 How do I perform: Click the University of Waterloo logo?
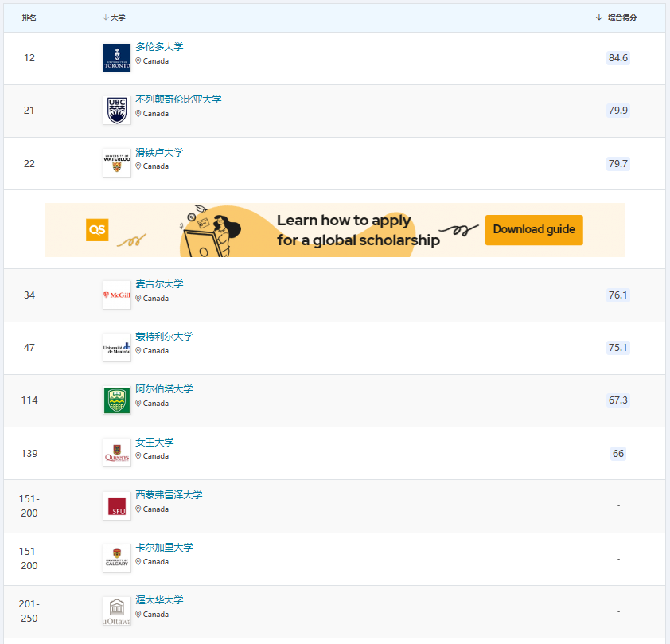(x=117, y=163)
